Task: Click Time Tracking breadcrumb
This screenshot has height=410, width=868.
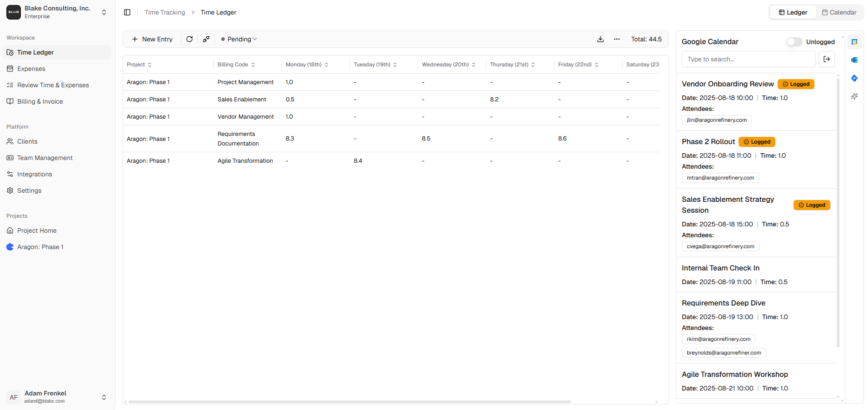Action: click(x=165, y=12)
